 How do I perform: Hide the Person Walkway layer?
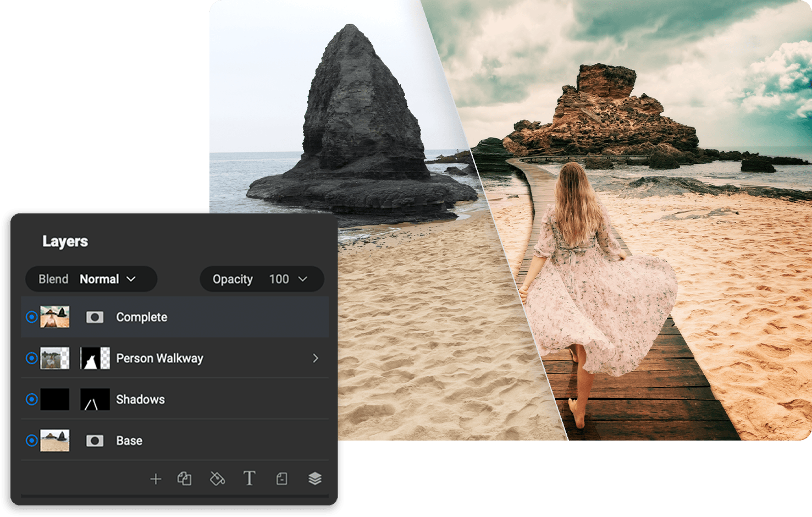pyautogui.click(x=31, y=358)
